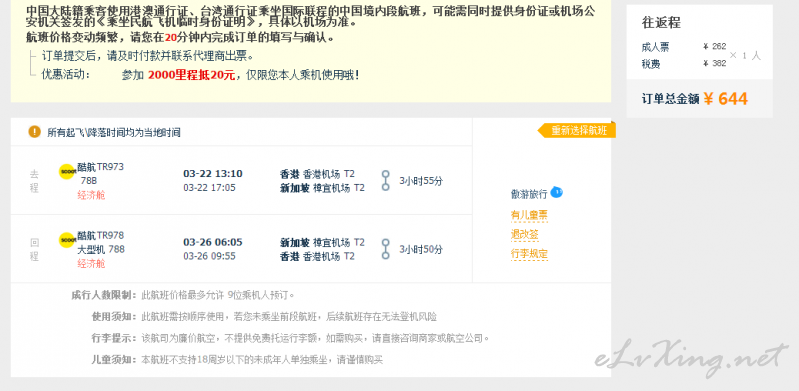
Task: Click the departure time 03-22 13:10
Action: (213, 173)
